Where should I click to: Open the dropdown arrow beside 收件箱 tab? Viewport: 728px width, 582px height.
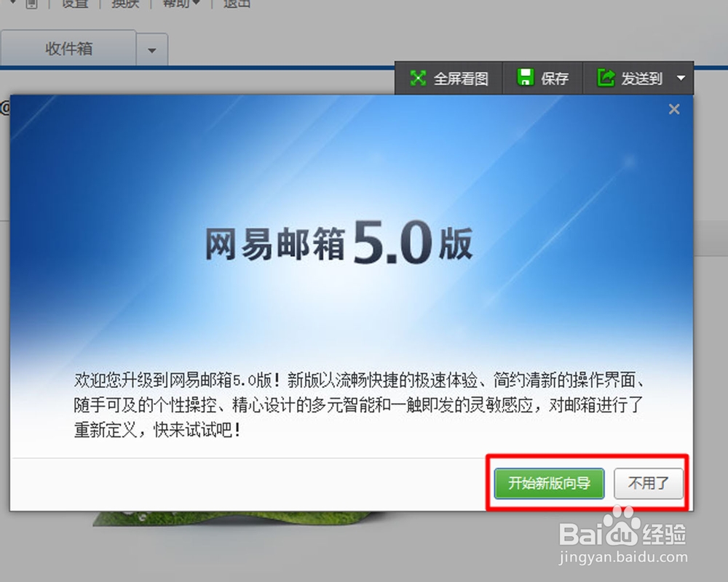coord(152,50)
